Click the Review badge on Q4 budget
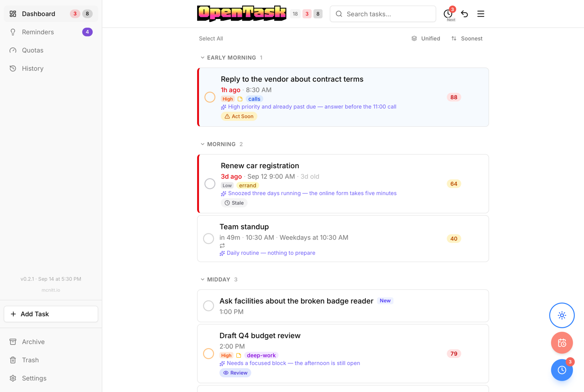 (235, 373)
